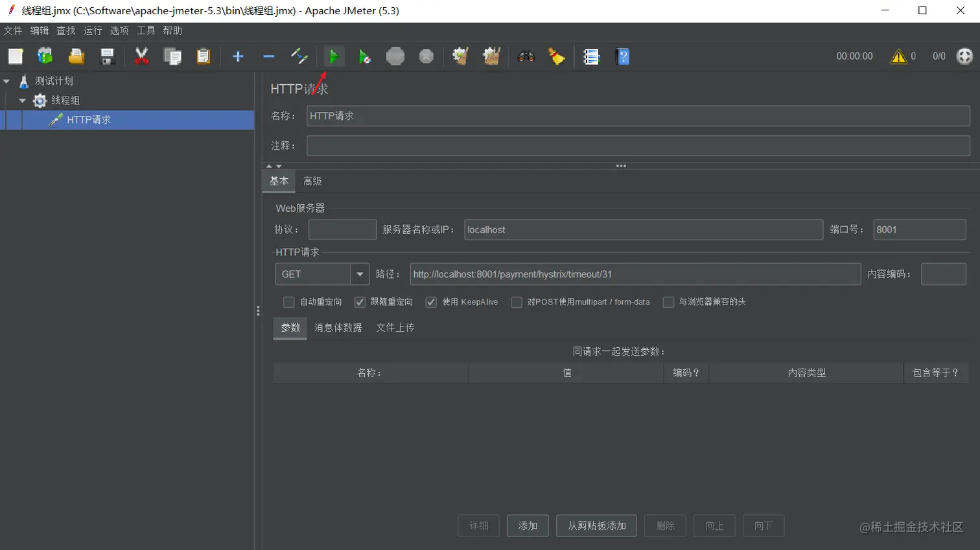Collapse all nodes with minus icon
This screenshot has width=980, height=550.
point(269,56)
